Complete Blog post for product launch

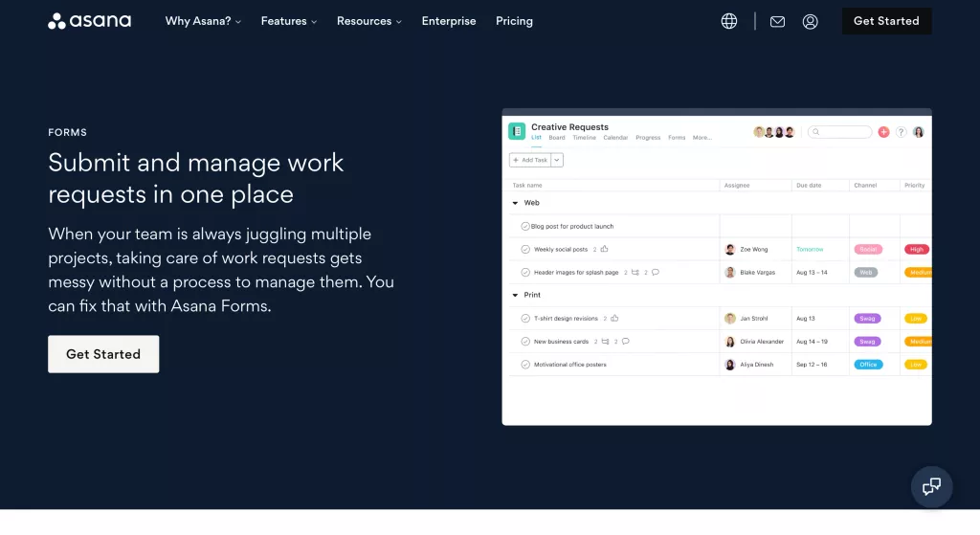525,226
